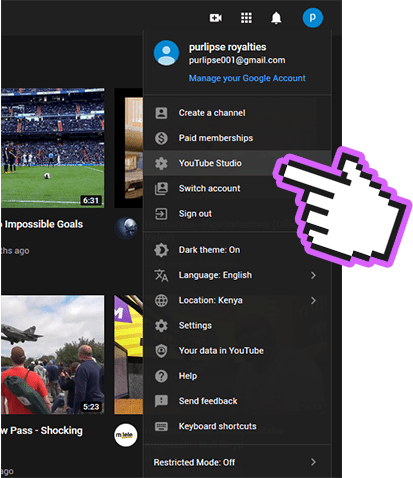413x478 pixels.
Task: Click the blue 'P' profile avatar
Action: pyautogui.click(x=312, y=17)
